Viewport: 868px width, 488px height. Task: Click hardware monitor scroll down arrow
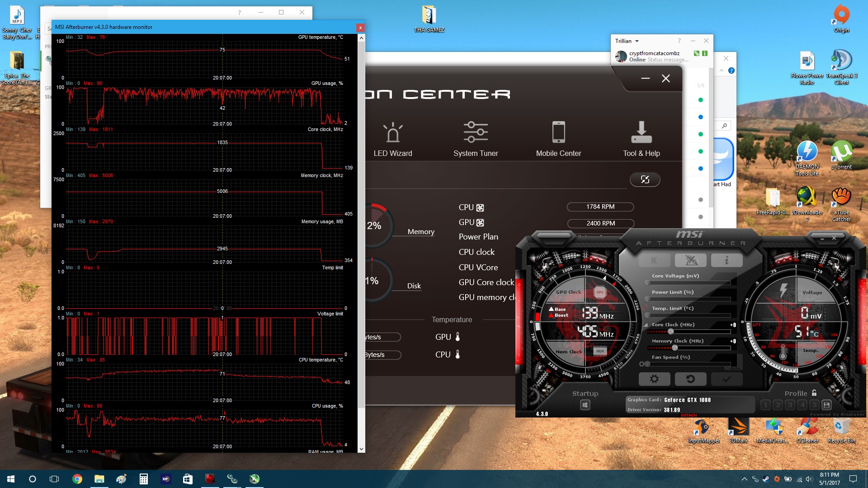click(x=361, y=449)
